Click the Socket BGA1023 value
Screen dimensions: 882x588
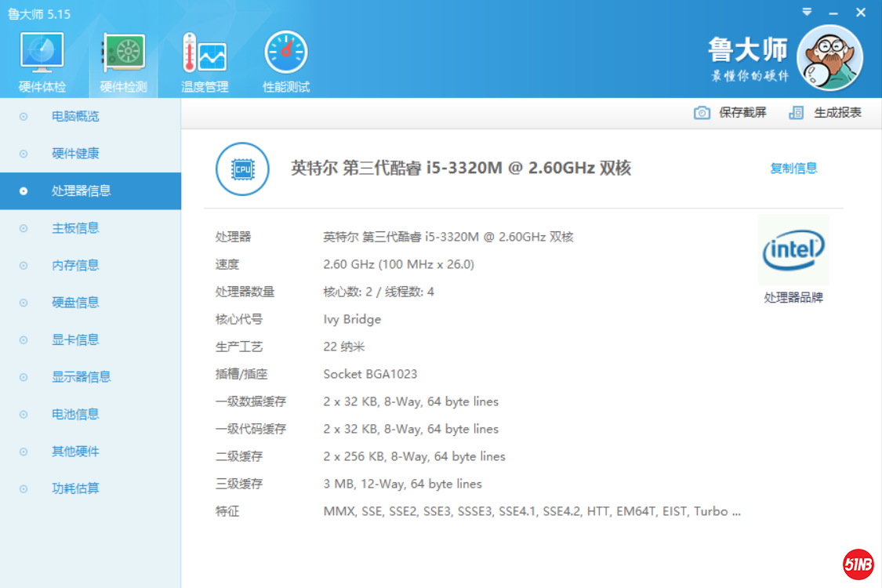370,374
